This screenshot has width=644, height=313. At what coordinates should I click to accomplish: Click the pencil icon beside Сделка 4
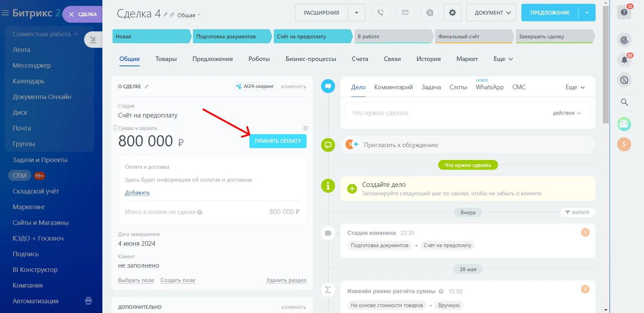pyautogui.click(x=166, y=15)
